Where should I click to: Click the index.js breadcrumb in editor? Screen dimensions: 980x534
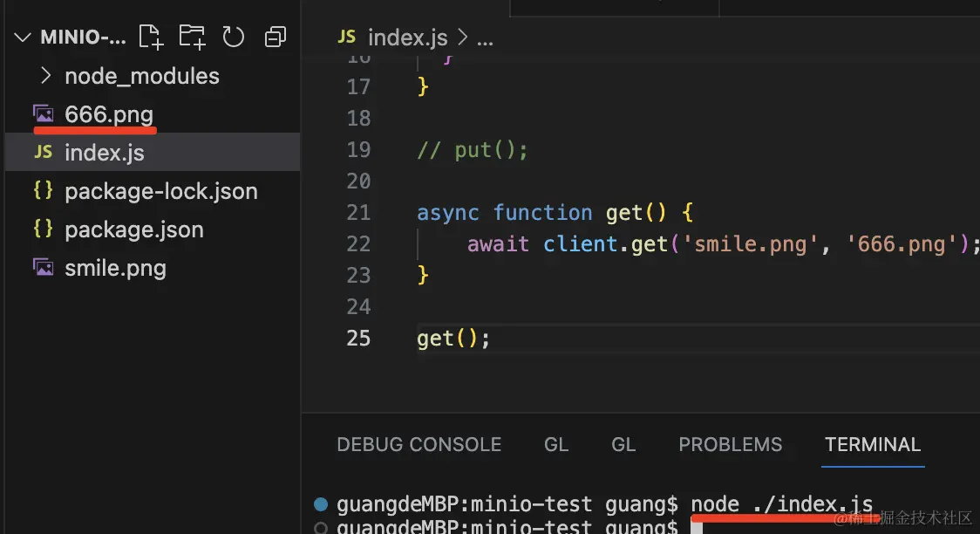[407, 38]
